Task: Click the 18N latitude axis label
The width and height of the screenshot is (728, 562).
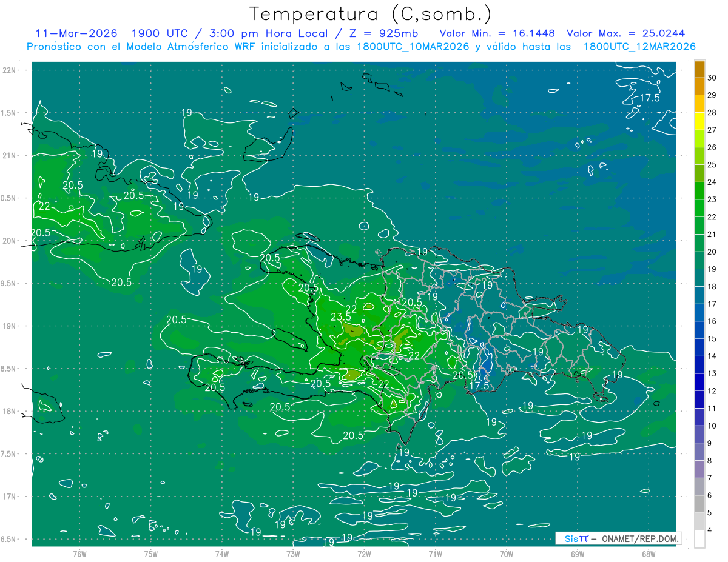Action: tap(10, 412)
